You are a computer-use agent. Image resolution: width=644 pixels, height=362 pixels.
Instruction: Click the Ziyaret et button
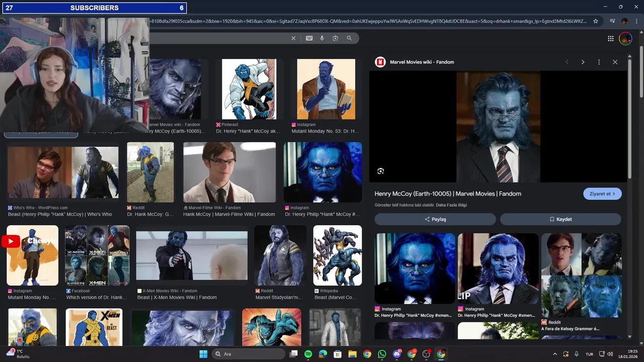[x=602, y=194]
